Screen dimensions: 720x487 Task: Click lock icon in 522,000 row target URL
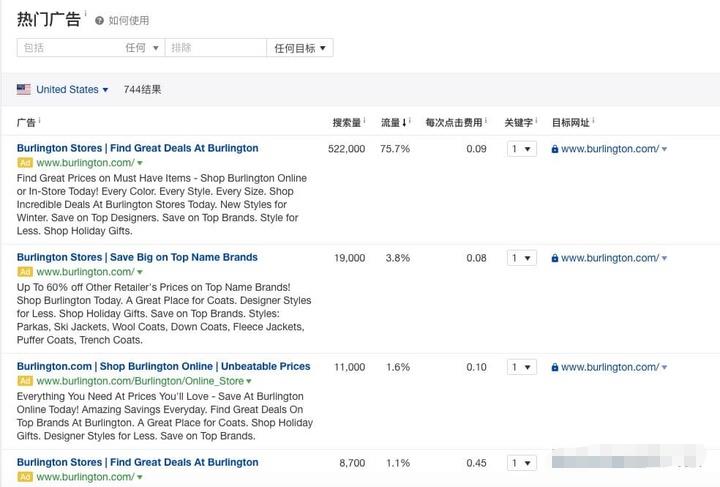(x=555, y=149)
